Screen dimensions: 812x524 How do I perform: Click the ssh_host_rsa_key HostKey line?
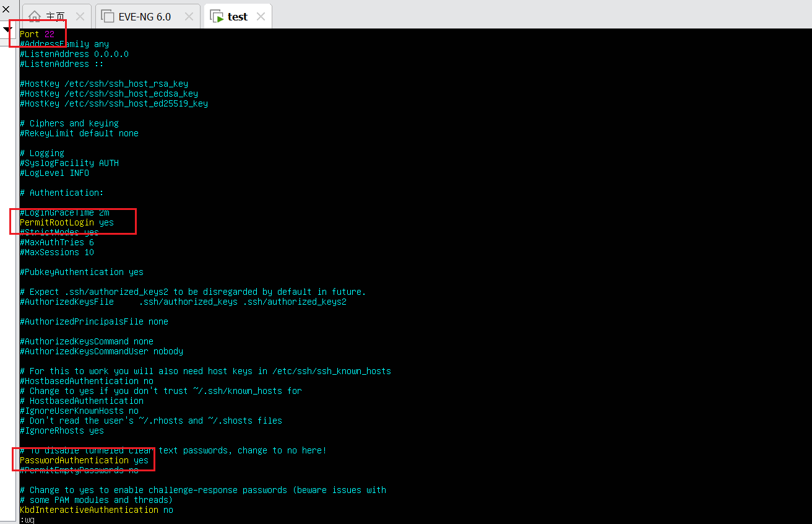click(x=104, y=84)
